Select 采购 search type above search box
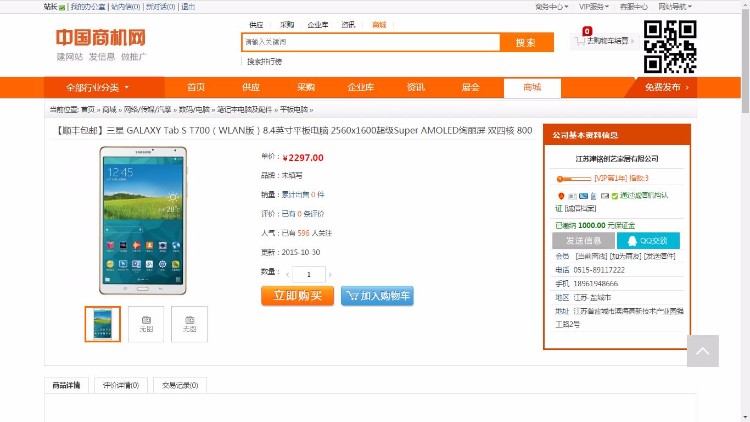Image resolution: width=750 pixels, height=422 pixels. coord(287,25)
